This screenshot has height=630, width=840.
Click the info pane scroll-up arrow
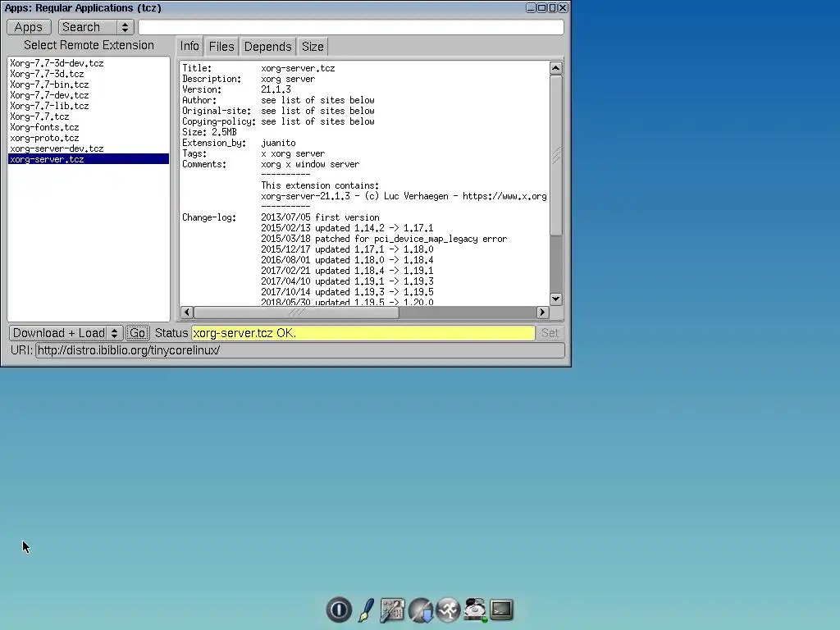pyautogui.click(x=556, y=68)
